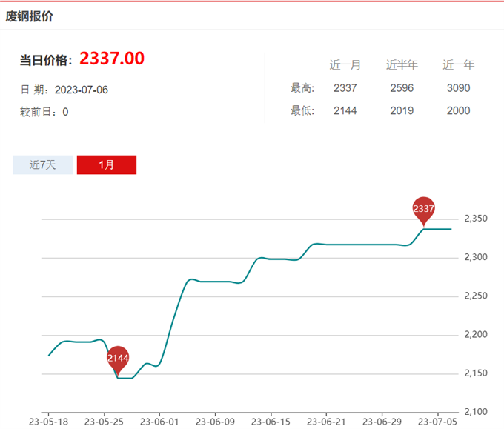
Task: Switch to the 近7天 tab
Action: coord(43,164)
